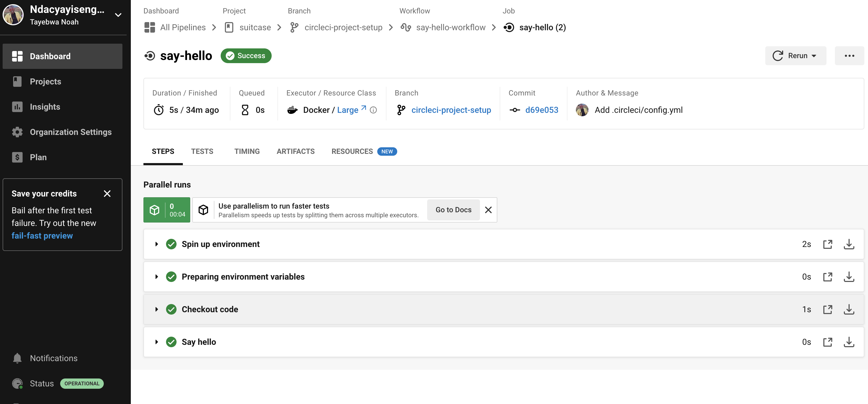Select parallel run 0 green box
The width and height of the screenshot is (868, 404).
(x=167, y=210)
